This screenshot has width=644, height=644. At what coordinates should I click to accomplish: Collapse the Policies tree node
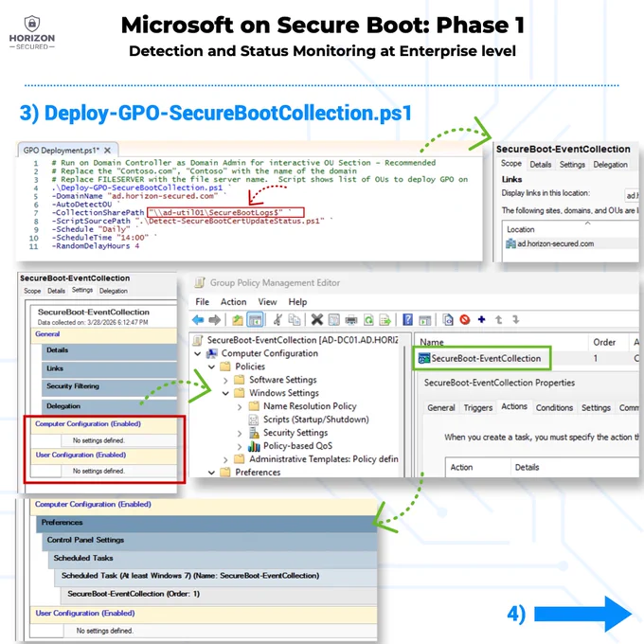[211, 367]
